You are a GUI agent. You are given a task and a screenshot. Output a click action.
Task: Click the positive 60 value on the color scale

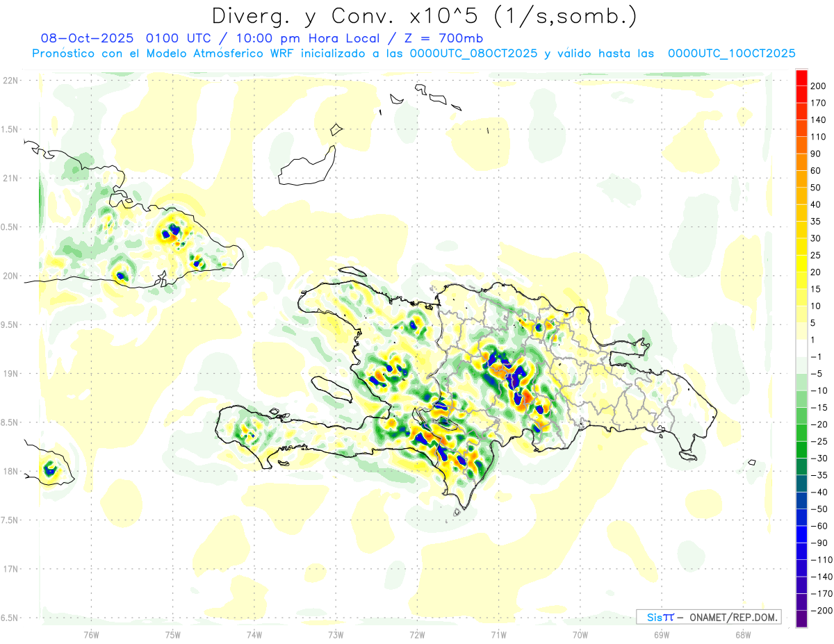click(x=817, y=170)
